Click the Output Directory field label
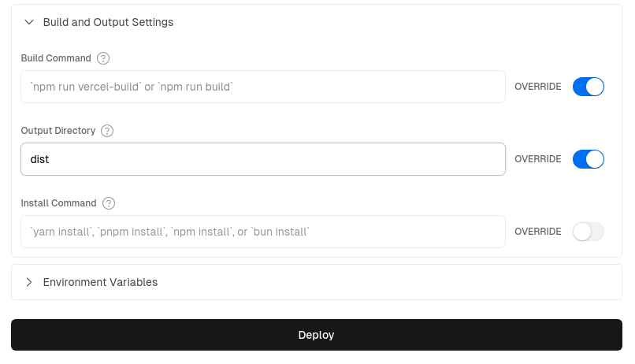 (58, 131)
